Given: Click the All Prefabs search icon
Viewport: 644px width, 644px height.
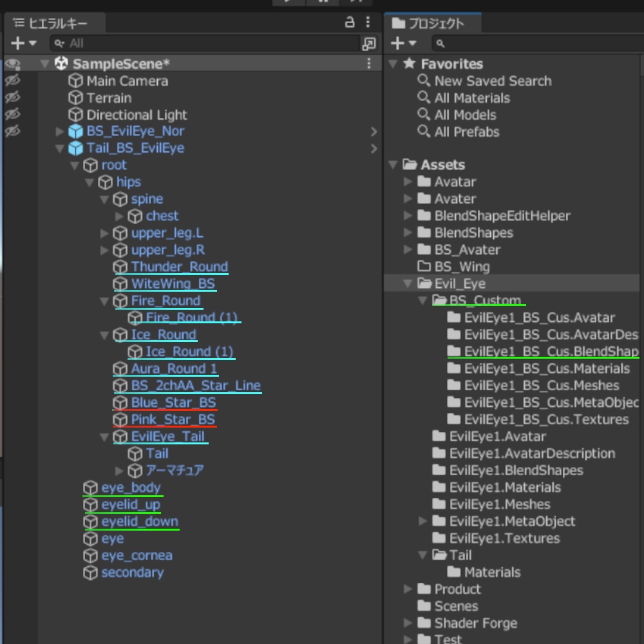Looking at the screenshot, I should pos(424,131).
